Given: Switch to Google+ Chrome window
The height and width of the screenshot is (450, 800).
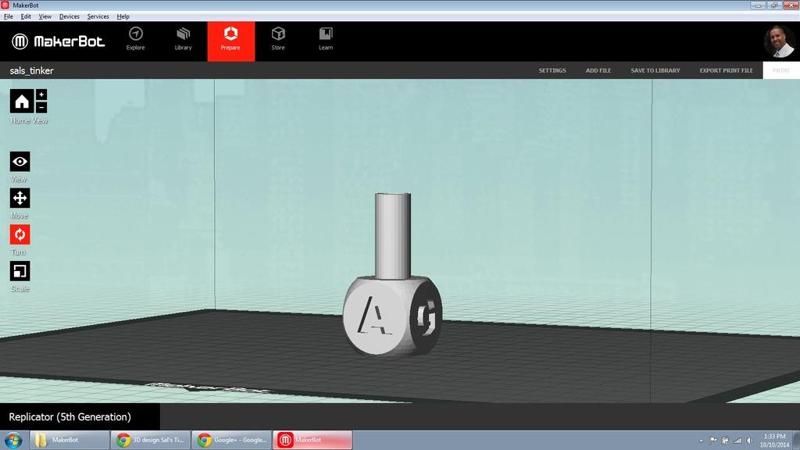Looking at the screenshot, I should point(232,440).
